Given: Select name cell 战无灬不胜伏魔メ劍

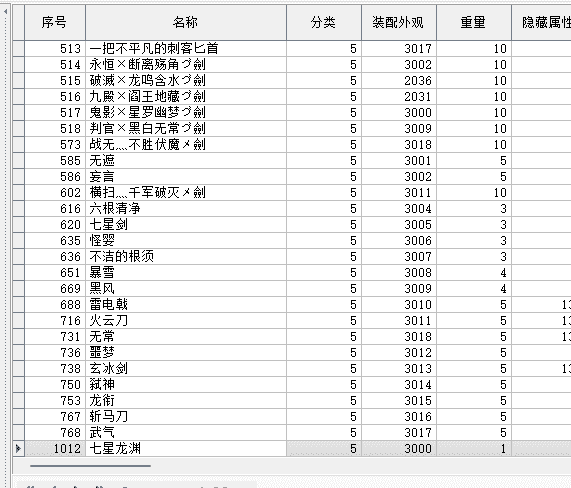Looking at the screenshot, I should 186,145.
